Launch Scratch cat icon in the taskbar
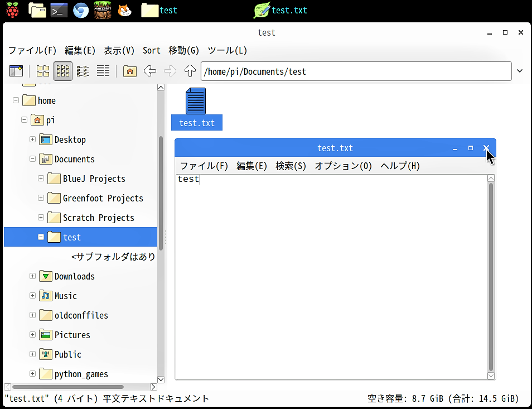 (x=124, y=10)
